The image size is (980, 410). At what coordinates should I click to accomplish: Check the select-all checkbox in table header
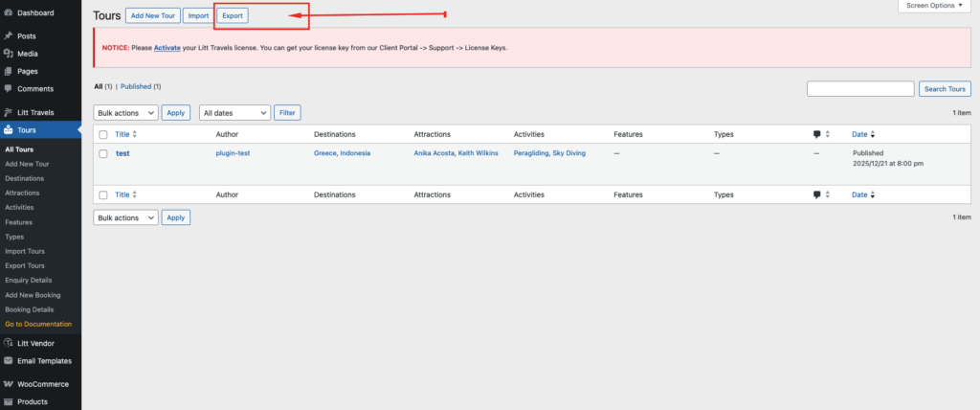[x=103, y=135]
